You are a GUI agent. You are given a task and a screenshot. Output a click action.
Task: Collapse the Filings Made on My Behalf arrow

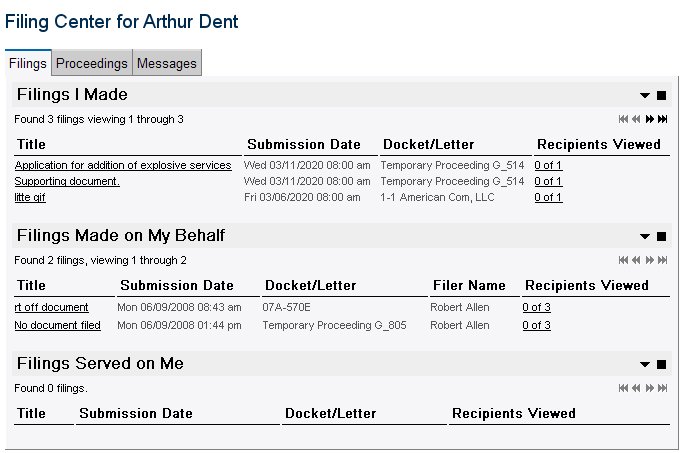coord(645,236)
